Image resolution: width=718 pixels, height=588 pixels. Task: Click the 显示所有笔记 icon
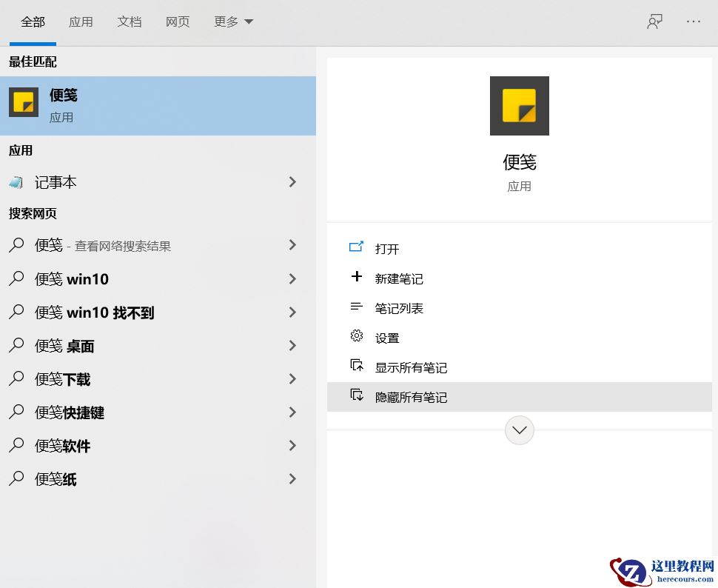(356, 366)
